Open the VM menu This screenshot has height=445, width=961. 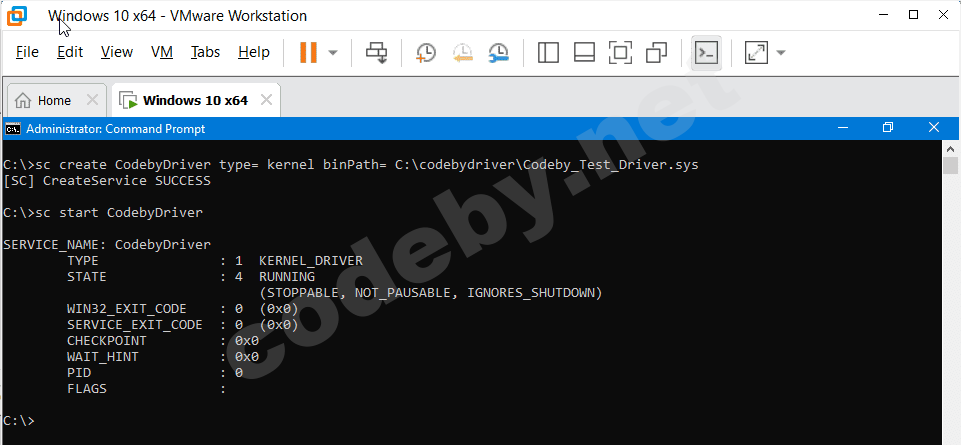pos(162,52)
